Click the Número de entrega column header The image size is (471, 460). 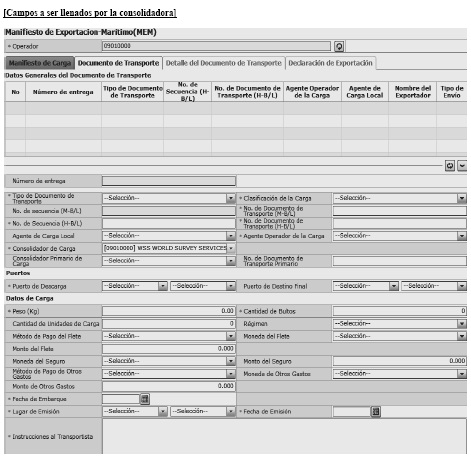(x=63, y=92)
